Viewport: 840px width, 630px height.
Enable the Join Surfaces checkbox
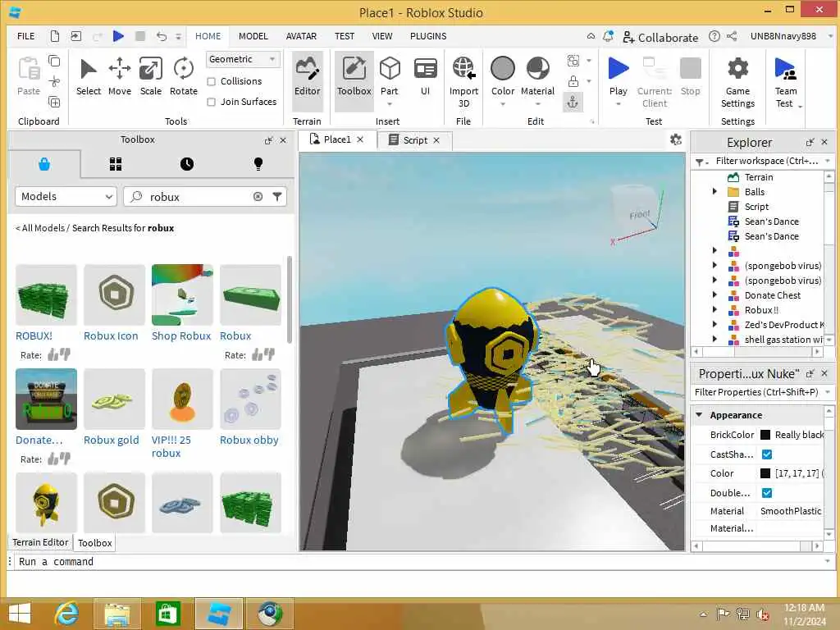pyautogui.click(x=212, y=102)
